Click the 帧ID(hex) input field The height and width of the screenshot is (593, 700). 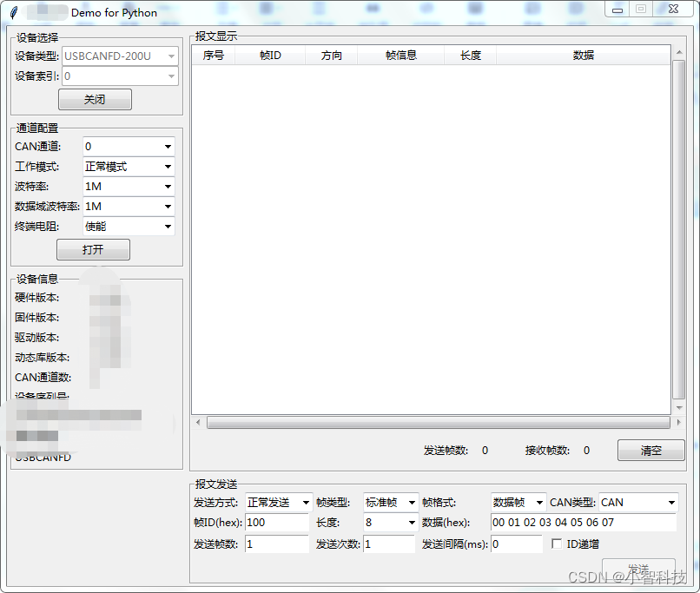(276, 523)
